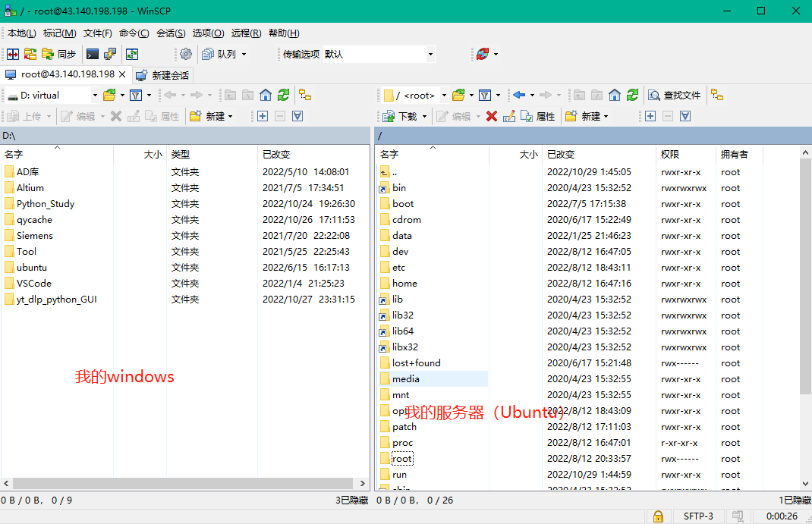Toggle remote directory tree icon
This screenshot has height=524, width=812.
point(717,96)
